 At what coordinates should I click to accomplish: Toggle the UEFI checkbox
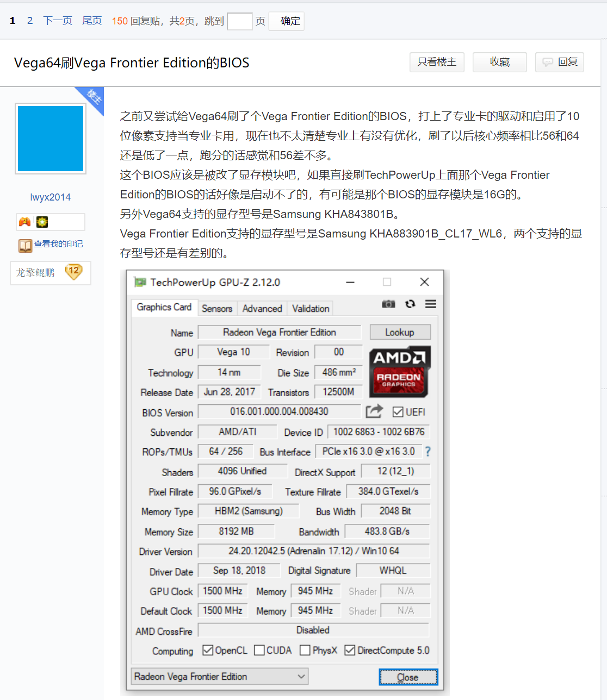398,412
